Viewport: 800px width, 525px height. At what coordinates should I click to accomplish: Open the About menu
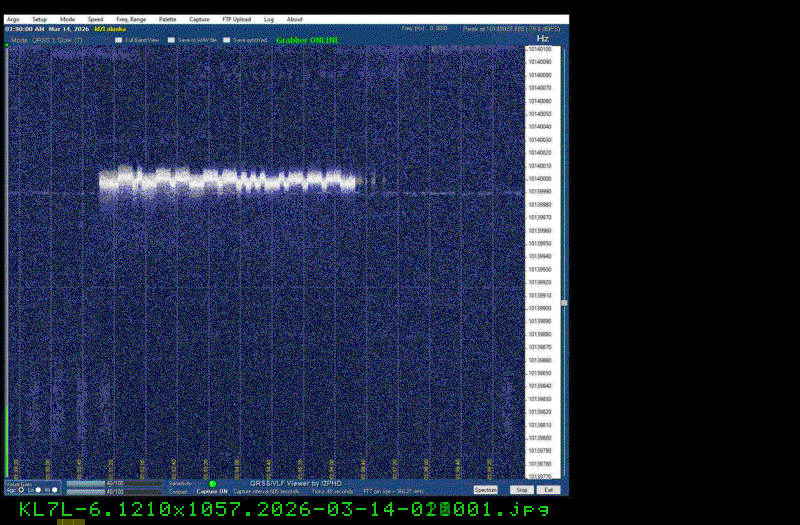295,19
